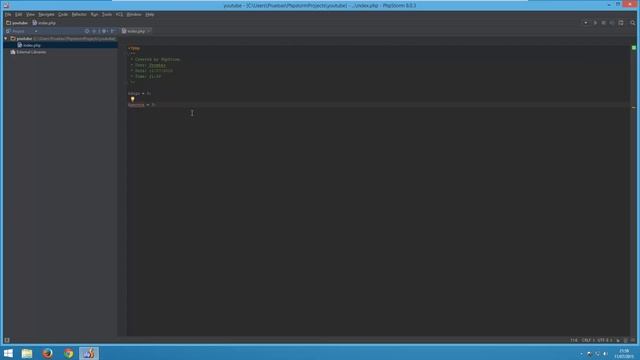This screenshot has height=360, width=640.
Task: Click yellow warning stripe in error gutter
Action: point(634,107)
